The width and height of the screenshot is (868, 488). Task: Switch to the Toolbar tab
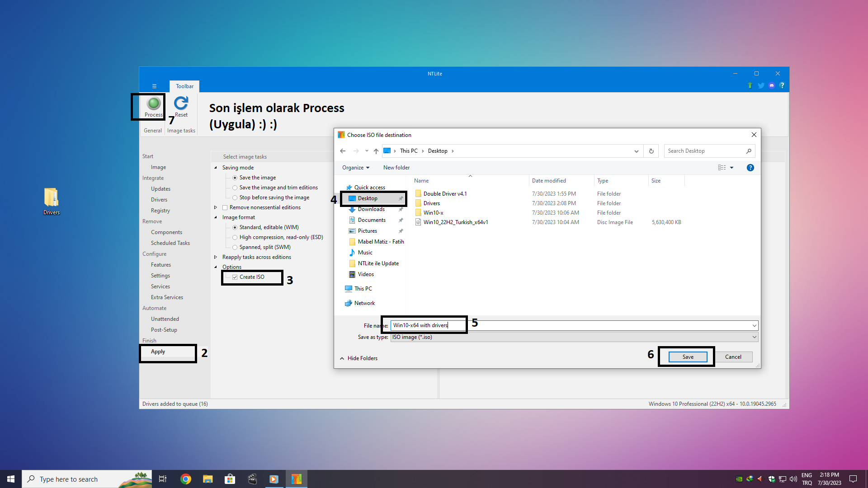point(184,86)
